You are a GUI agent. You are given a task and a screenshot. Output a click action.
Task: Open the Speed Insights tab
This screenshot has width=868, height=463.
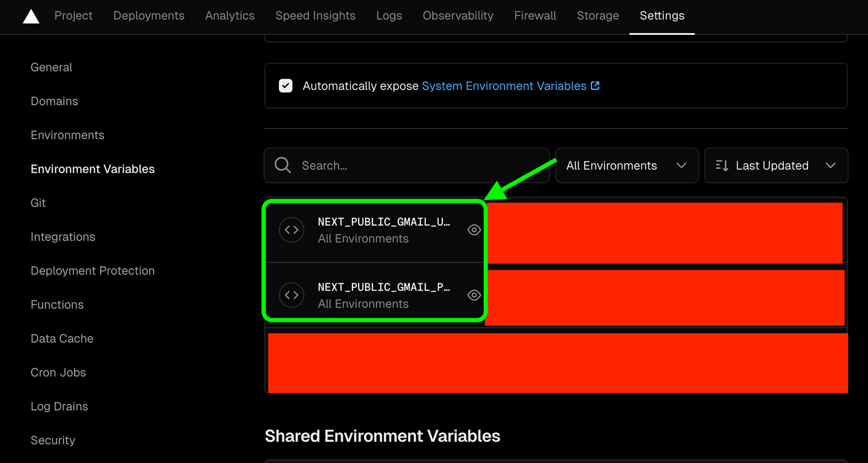pyautogui.click(x=315, y=16)
